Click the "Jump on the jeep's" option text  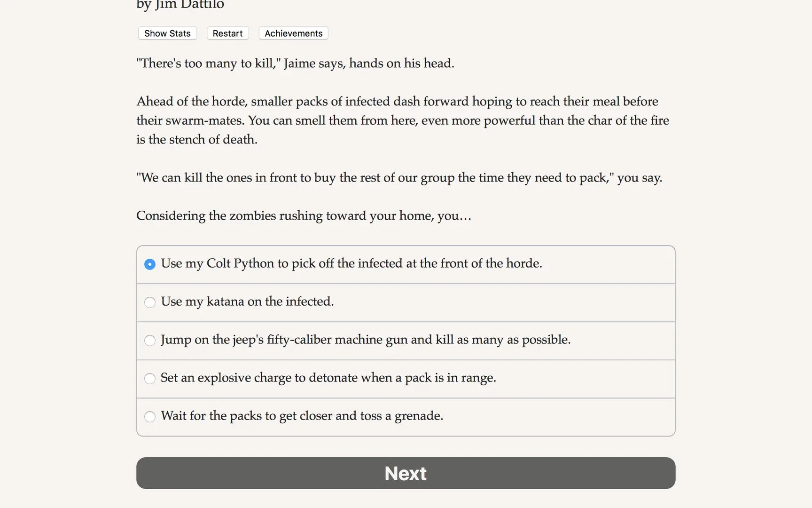366,340
